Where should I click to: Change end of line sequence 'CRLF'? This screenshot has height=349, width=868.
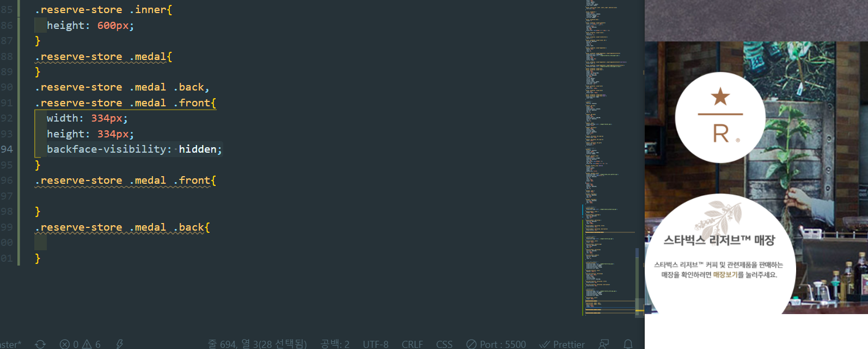coord(412,344)
